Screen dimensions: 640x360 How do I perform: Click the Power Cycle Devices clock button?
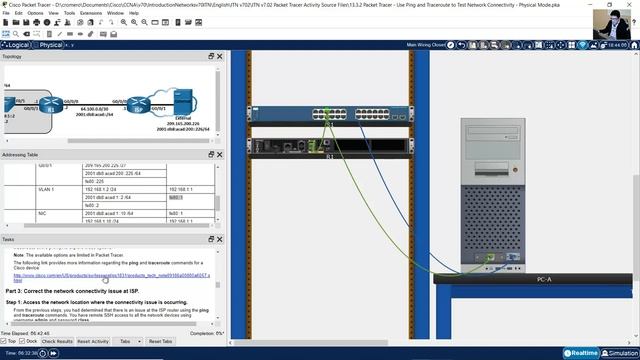click(43, 353)
